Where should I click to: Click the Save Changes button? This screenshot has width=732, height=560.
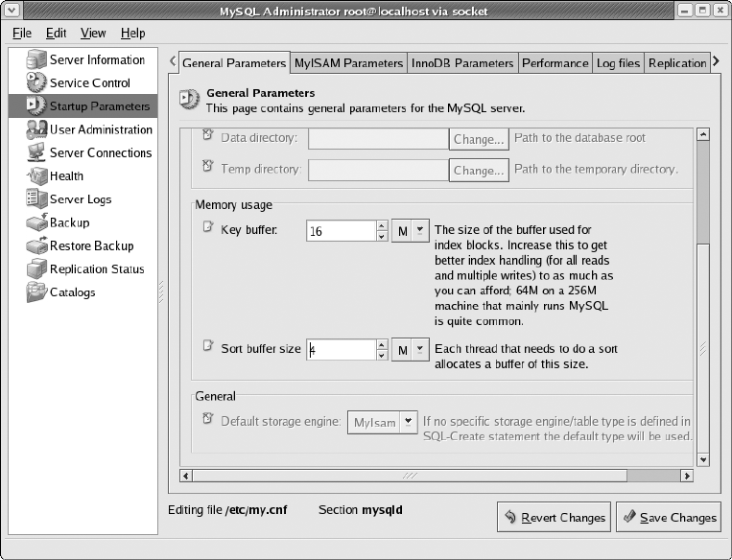tap(669, 517)
